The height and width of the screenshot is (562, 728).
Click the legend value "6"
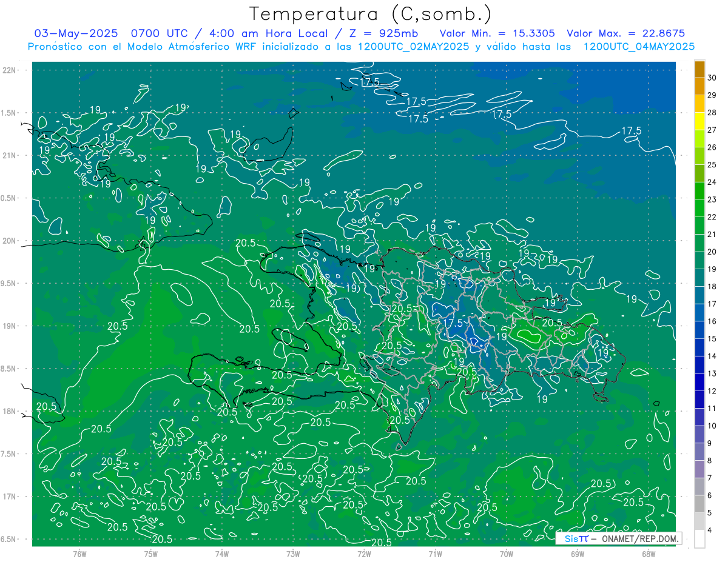pos(710,496)
